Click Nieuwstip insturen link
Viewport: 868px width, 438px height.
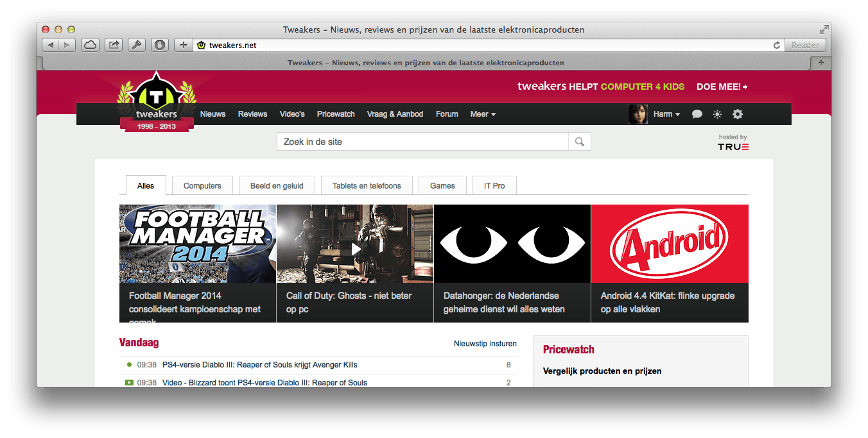click(x=485, y=344)
